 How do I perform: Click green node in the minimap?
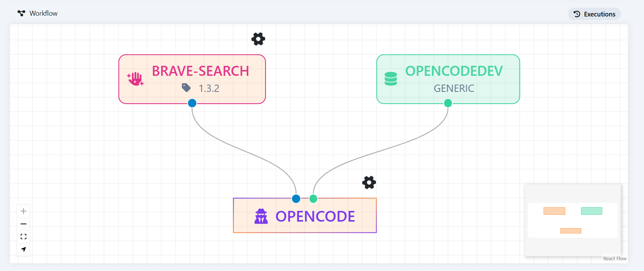(x=592, y=211)
